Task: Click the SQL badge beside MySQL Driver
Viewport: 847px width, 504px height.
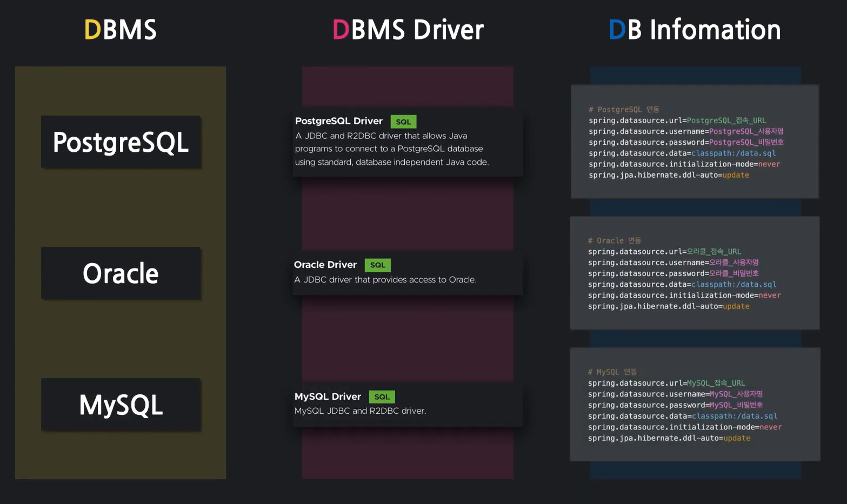Action: (x=382, y=397)
